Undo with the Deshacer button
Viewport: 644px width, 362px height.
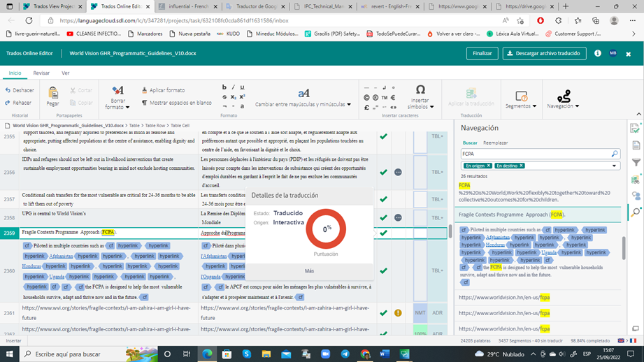[x=20, y=90]
